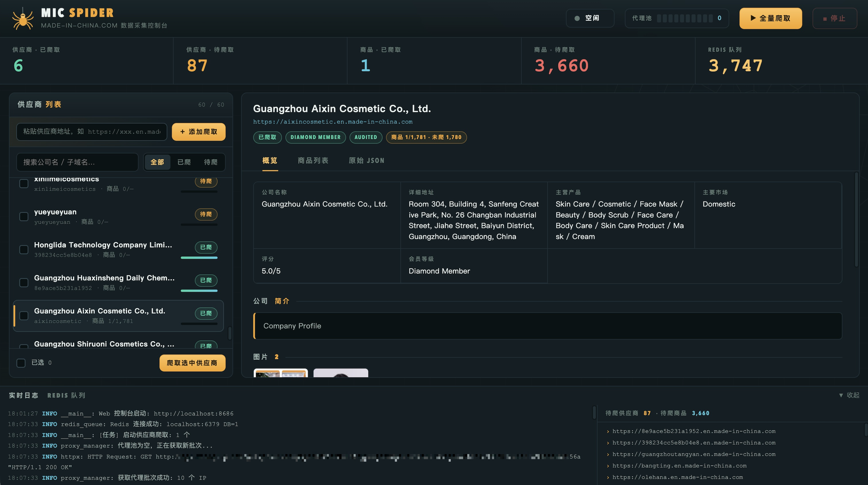This screenshot has height=485, width=868.
Task: Click the proxy pool level bar
Action: coord(684,18)
